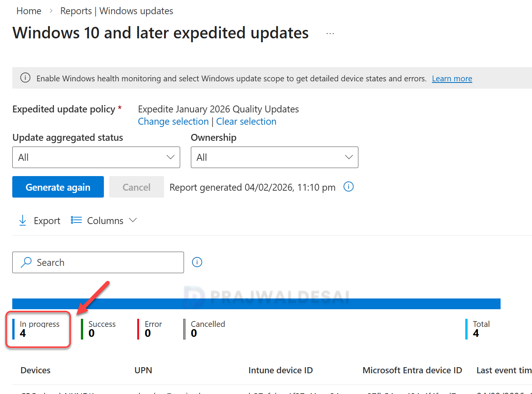Click the Columns list icon
The width and height of the screenshot is (532, 394).
coord(76,220)
